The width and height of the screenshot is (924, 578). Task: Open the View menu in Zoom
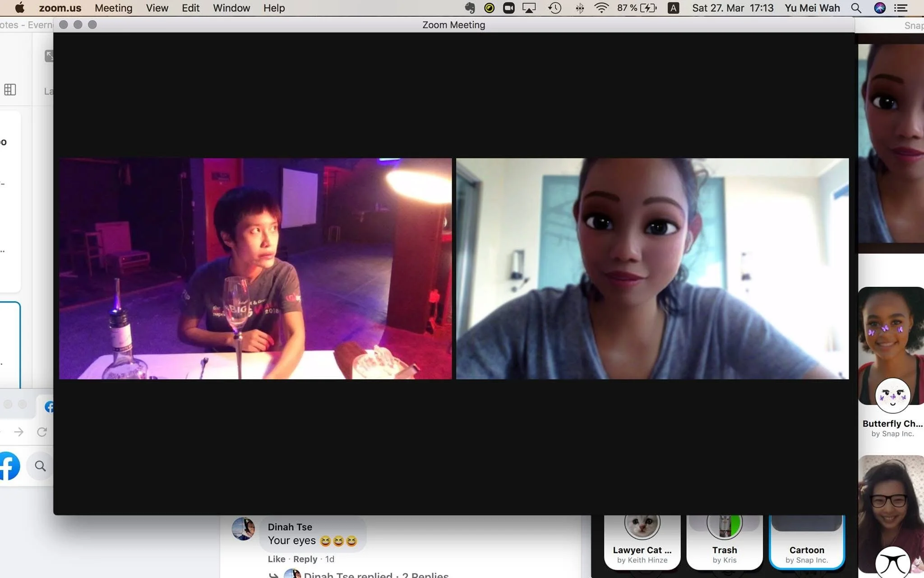click(157, 8)
